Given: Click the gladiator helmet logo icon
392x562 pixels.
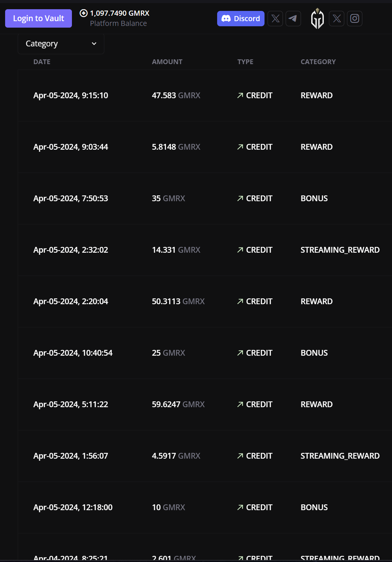Looking at the screenshot, I should (x=317, y=18).
